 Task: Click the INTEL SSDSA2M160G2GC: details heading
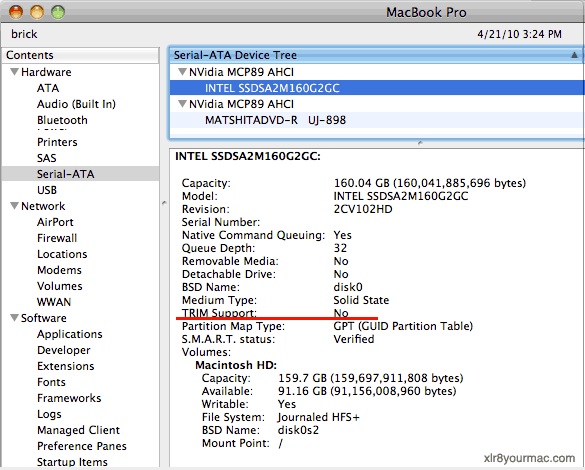[248, 156]
